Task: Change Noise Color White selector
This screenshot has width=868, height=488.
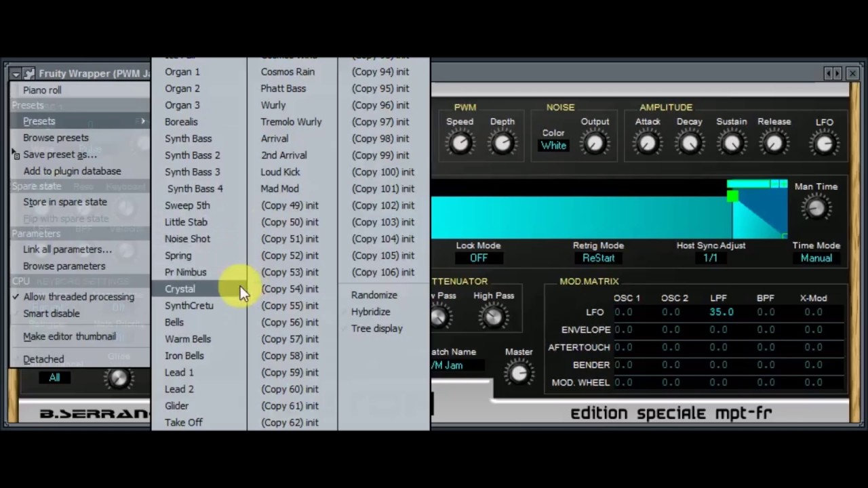Action: click(553, 145)
